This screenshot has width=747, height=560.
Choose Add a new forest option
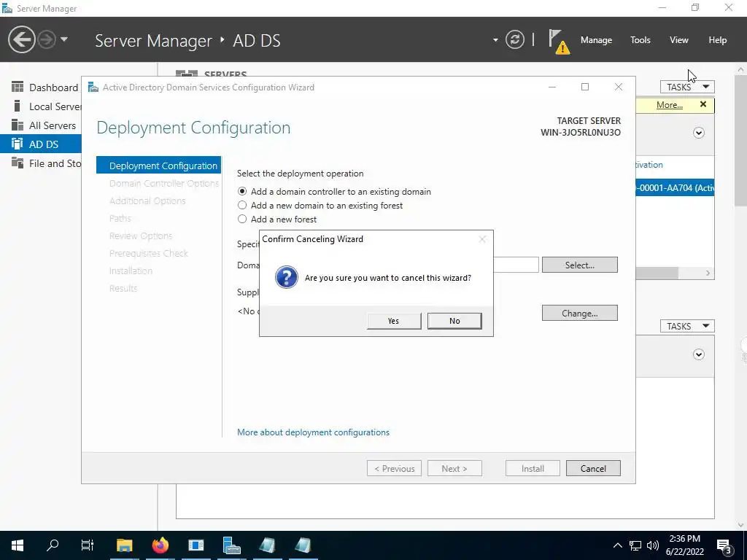(242, 219)
